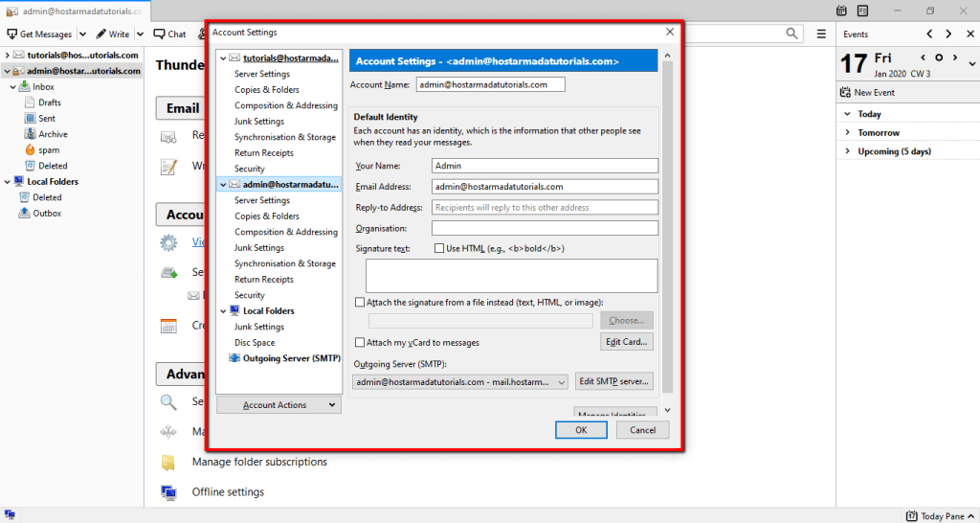Click the Get Messages toolbar button
Screen dimensions: 980x523
pos(39,34)
